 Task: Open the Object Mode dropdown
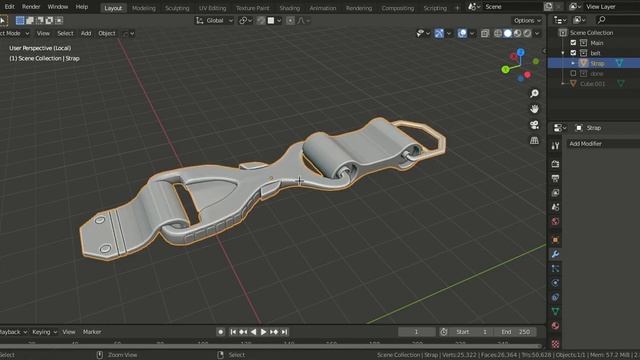pos(15,33)
